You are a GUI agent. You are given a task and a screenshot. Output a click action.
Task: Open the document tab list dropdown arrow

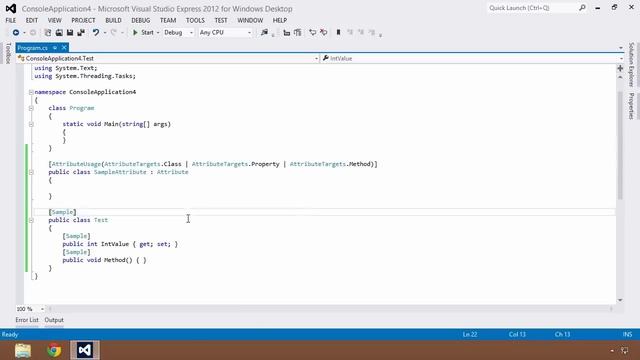tap(620, 48)
